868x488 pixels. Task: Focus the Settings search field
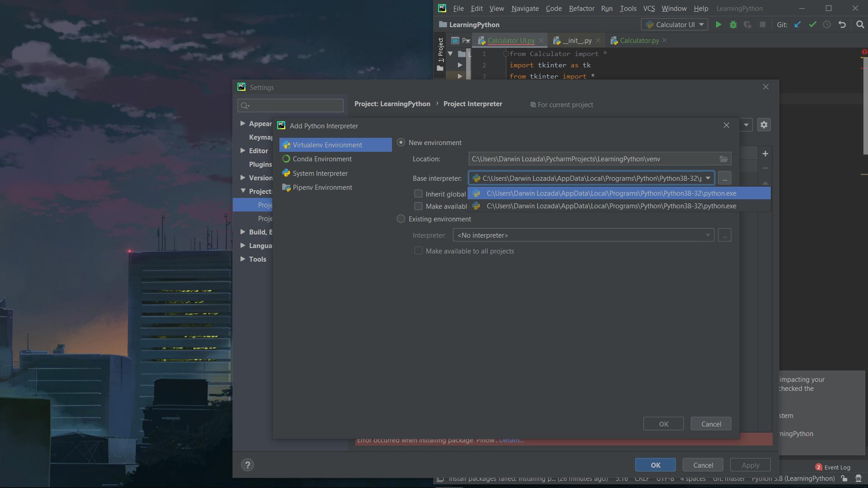pos(290,105)
